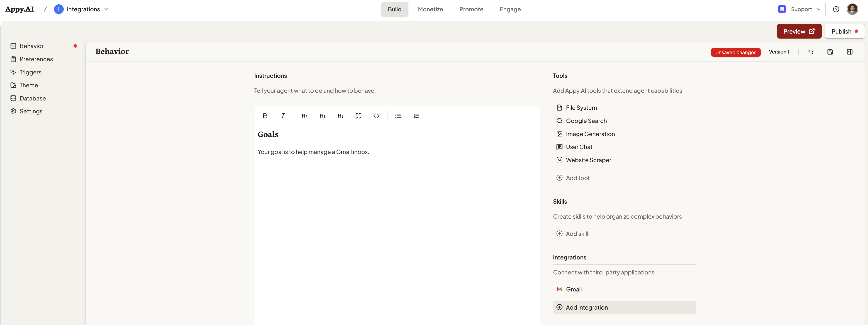Open the Engage tab
This screenshot has width=868, height=325.
click(510, 9)
